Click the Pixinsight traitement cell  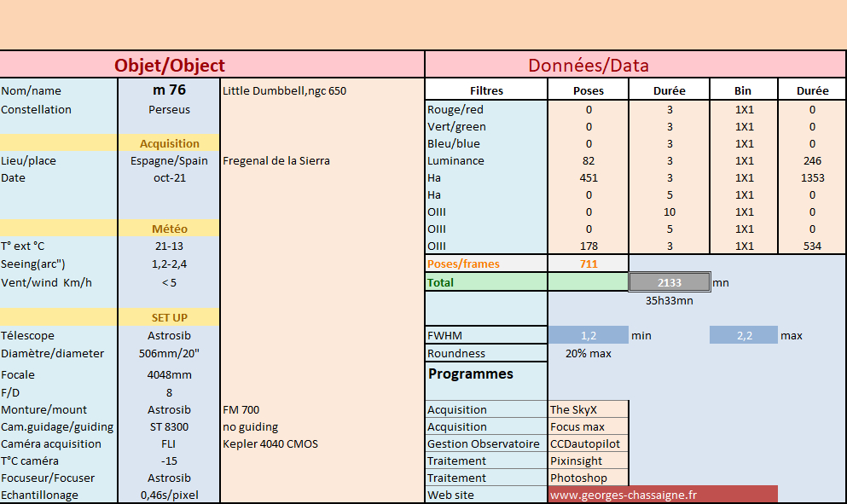pyautogui.click(x=589, y=461)
